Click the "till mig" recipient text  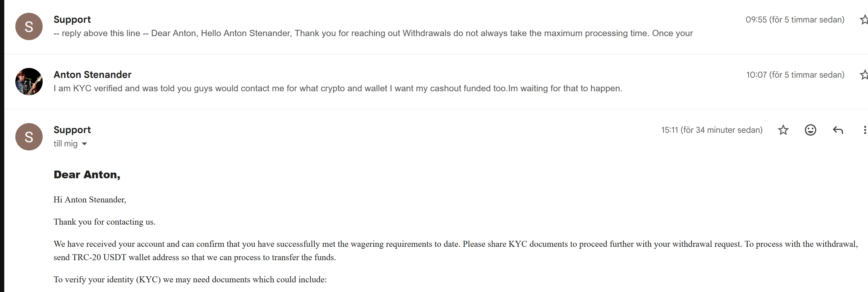(65, 144)
